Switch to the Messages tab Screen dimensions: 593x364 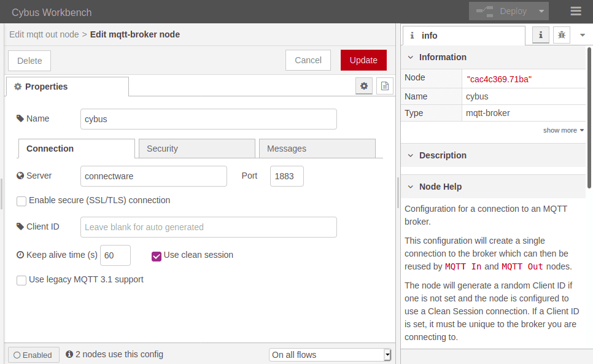pyautogui.click(x=317, y=149)
